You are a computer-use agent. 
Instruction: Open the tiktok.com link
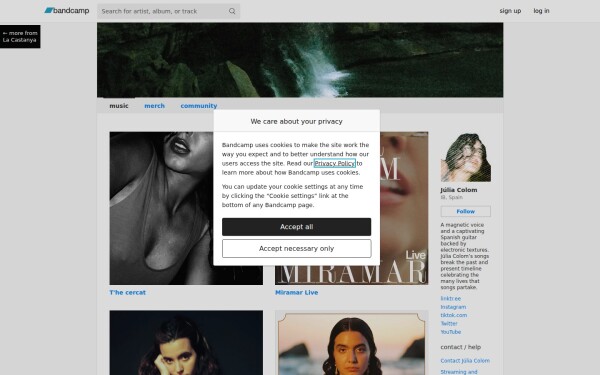pos(453,315)
